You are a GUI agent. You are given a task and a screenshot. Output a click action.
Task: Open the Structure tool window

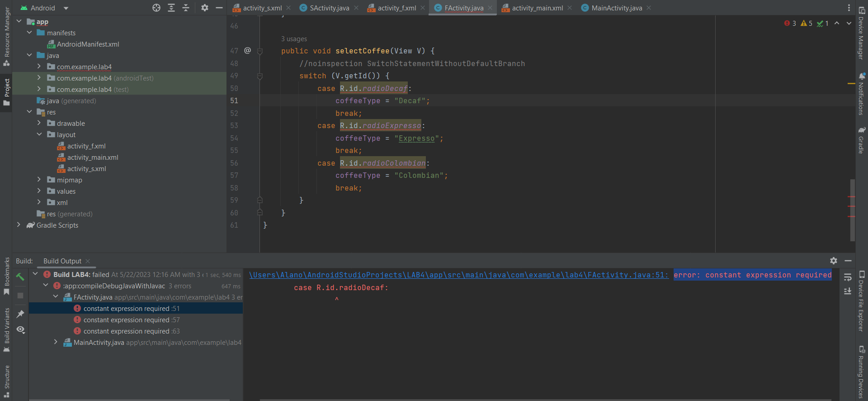tap(6, 381)
